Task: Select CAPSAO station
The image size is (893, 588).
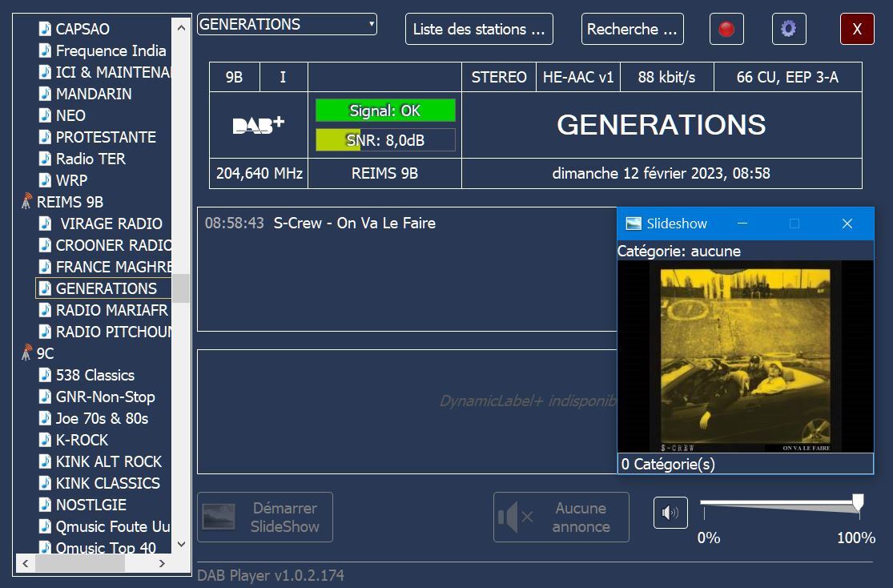Action: click(x=82, y=29)
